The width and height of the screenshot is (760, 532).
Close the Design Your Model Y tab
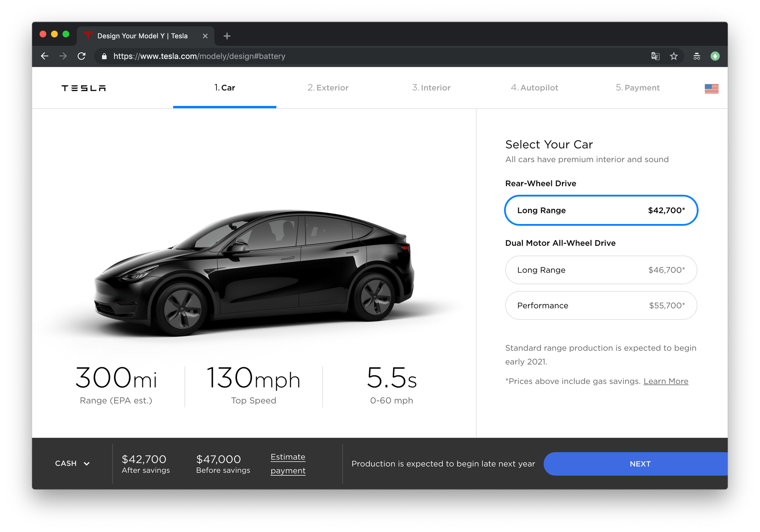pyautogui.click(x=205, y=36)
